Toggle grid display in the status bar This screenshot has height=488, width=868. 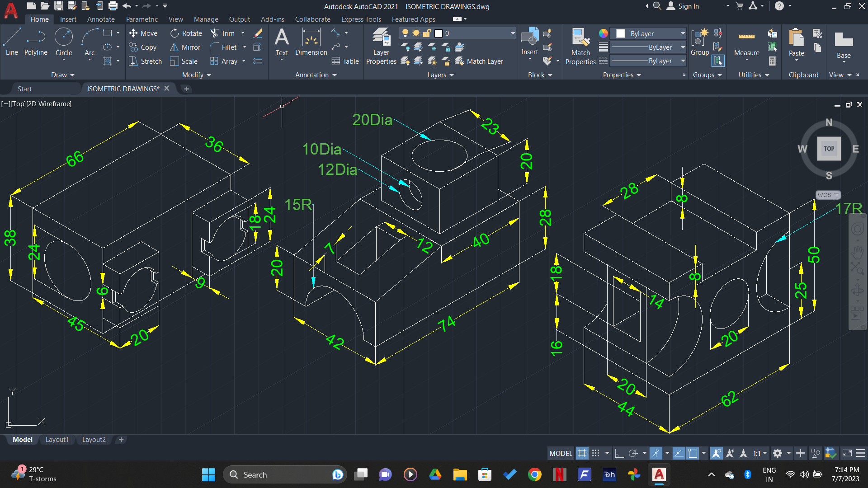pos(582,453)
